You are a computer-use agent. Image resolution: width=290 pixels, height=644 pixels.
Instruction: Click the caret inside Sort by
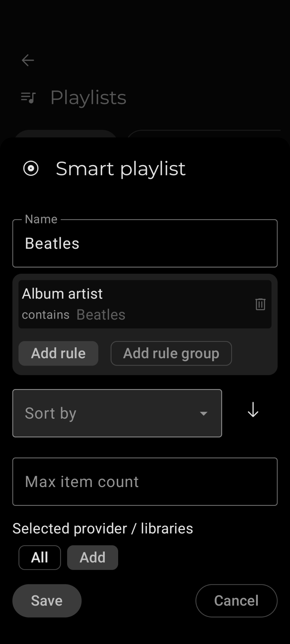coord(203,413)
